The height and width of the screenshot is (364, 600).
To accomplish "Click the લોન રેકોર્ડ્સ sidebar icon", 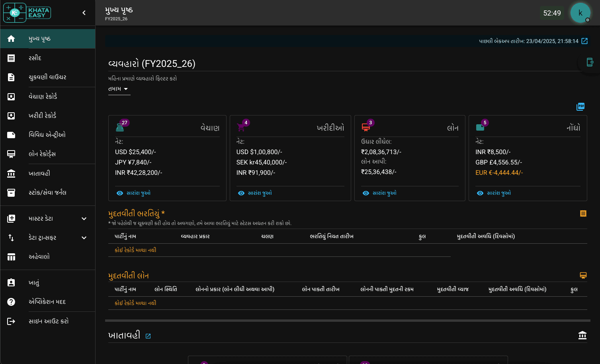I will [x=11, y=154].
